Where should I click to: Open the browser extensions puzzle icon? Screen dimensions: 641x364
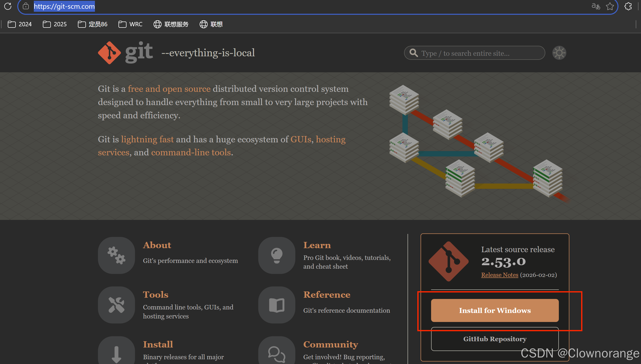click(x=628, y=6)
